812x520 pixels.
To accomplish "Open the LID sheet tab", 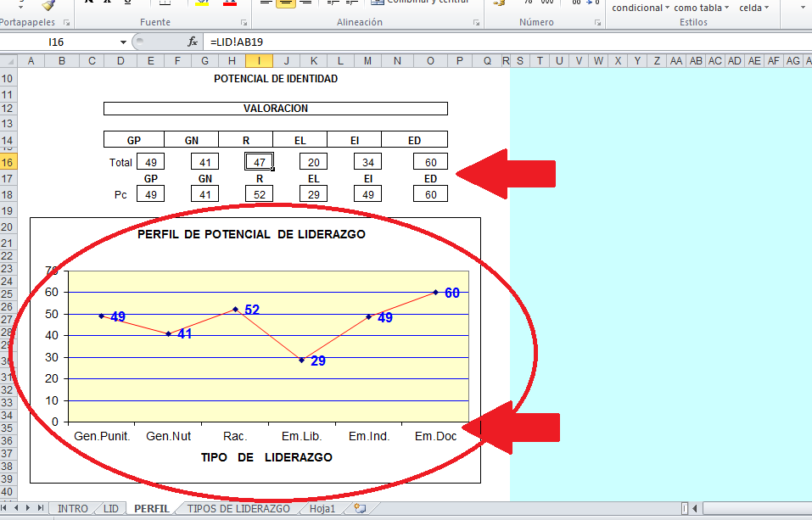I will pos(110,509).
